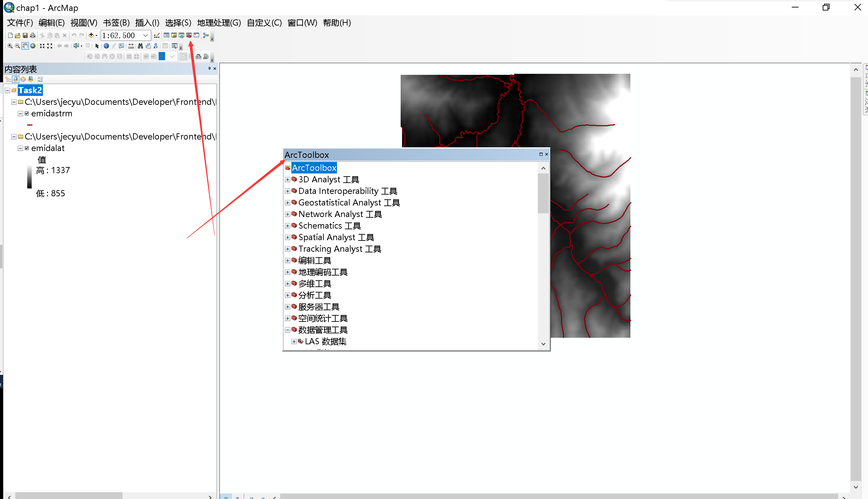Image resolution: width=868 pixels, height=499 pixels.
Task: Collapse 数据管理工具 toolbox
Action: click(287, 330)
